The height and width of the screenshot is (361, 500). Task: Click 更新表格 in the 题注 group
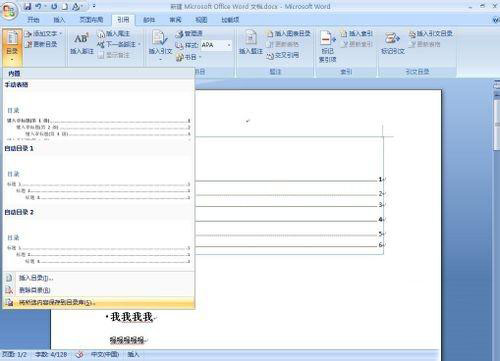coord(283,44)
